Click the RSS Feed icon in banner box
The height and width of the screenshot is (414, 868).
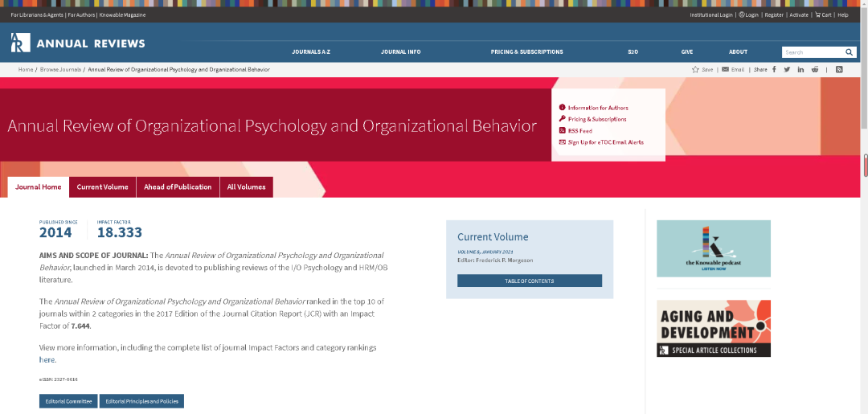[x=563, y=130]
